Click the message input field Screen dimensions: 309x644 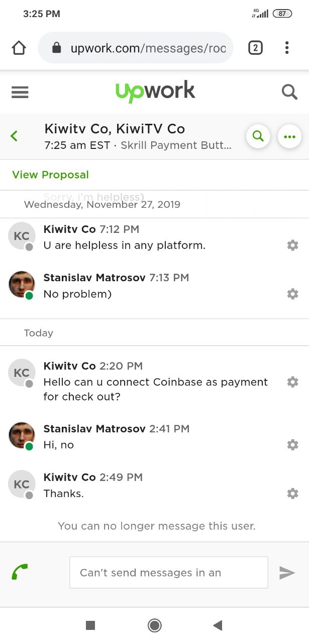tap(169, 573)
